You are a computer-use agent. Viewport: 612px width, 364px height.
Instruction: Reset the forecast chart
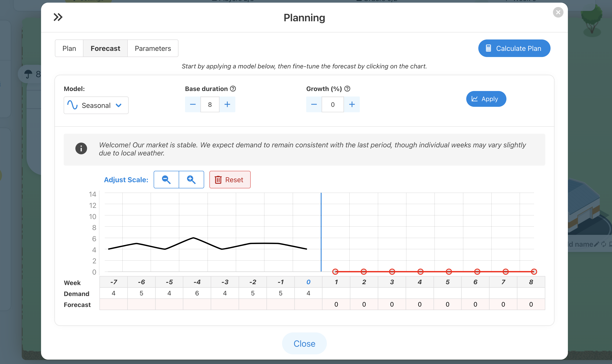(x=230, y=180)
